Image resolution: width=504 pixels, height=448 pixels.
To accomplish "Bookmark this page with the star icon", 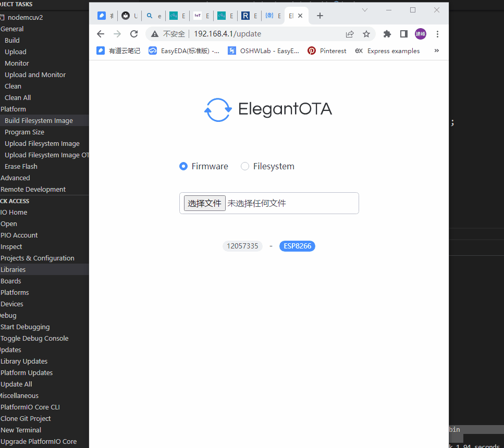I will click(x=366, y=34).
